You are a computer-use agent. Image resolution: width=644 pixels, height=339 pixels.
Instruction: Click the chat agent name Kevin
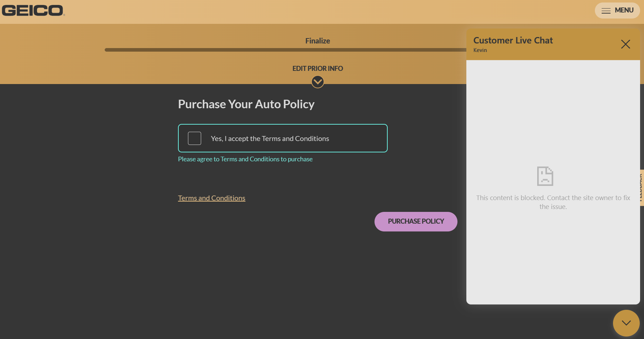point(480,50)
